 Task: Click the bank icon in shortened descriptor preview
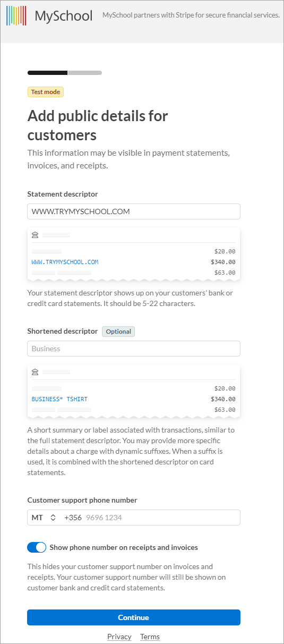[x=35, y=372]
